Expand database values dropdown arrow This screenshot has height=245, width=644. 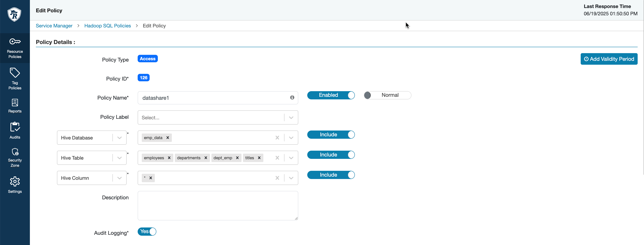pos(291,138)
